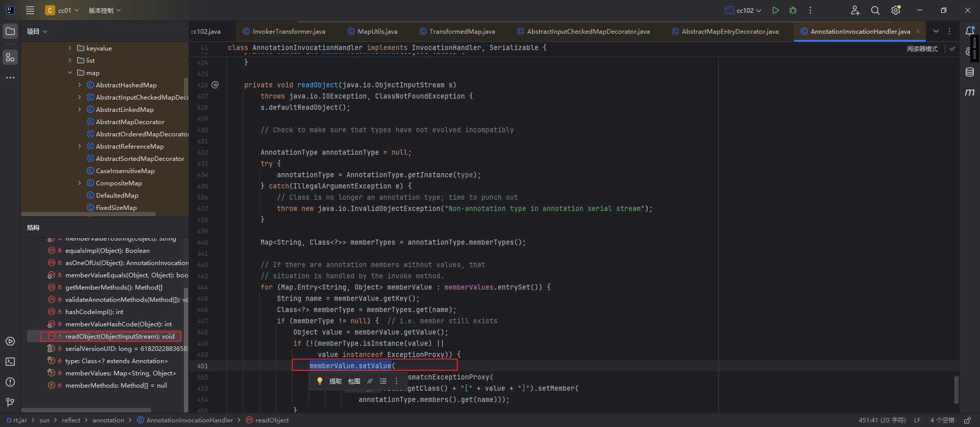Open IDE settings gear

coord(896,10)
